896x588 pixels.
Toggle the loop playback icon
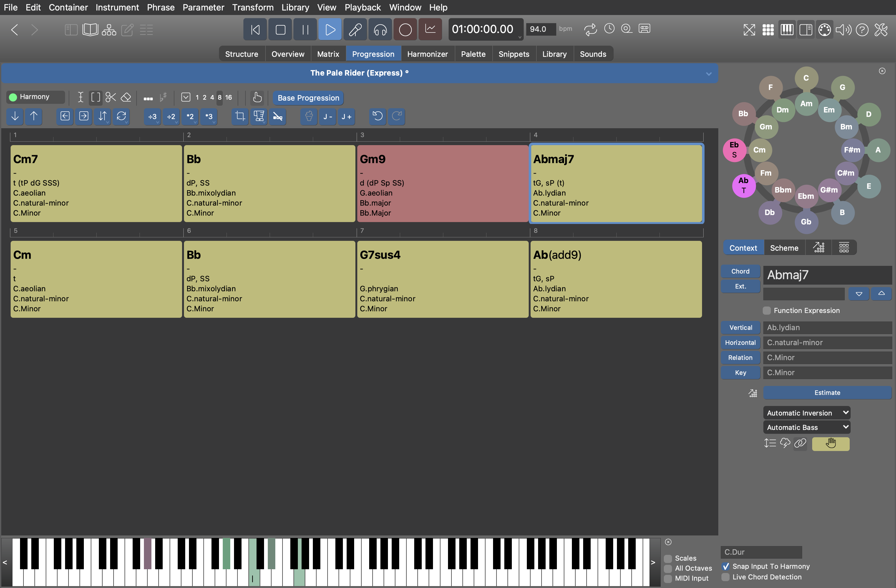pos(590,29)
